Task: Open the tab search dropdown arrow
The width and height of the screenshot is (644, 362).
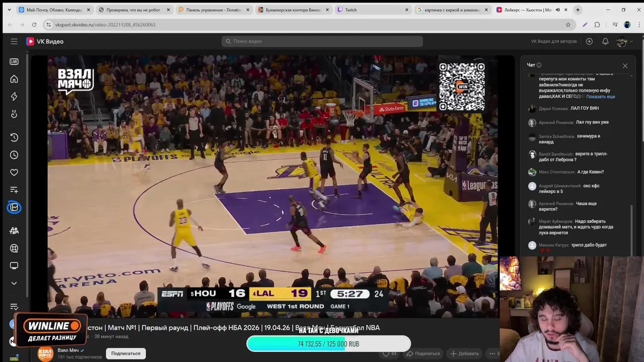Action: point(9,10)
